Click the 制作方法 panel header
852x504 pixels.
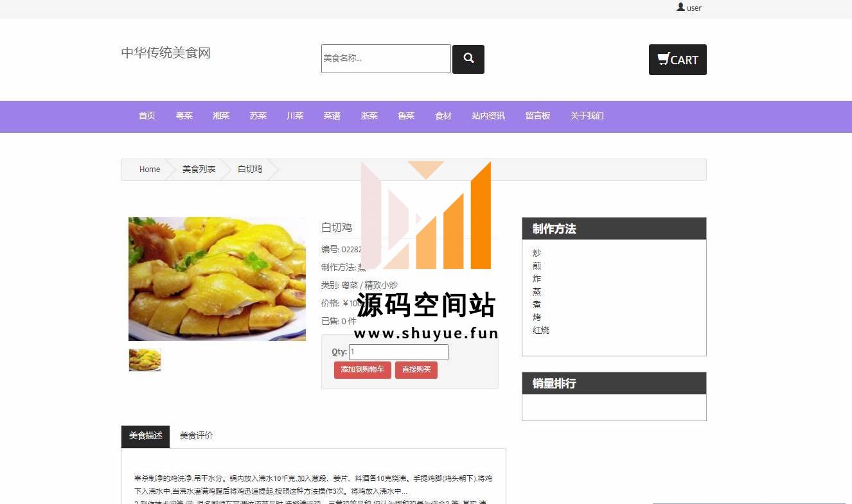click(614, 229)
